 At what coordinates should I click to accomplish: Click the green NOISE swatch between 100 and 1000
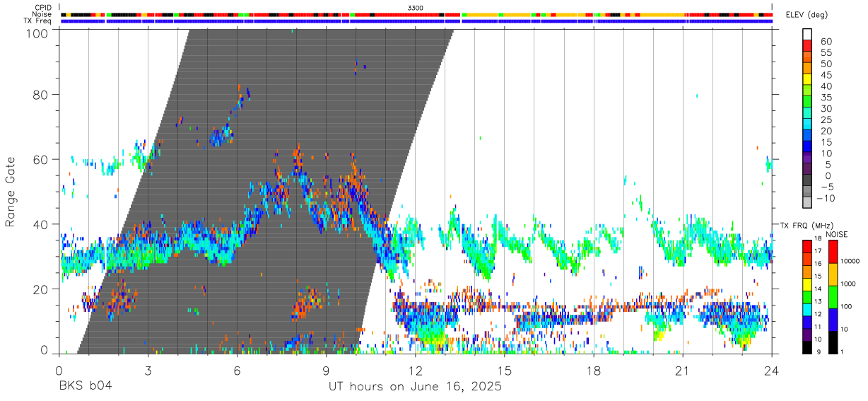pos(833,297)
